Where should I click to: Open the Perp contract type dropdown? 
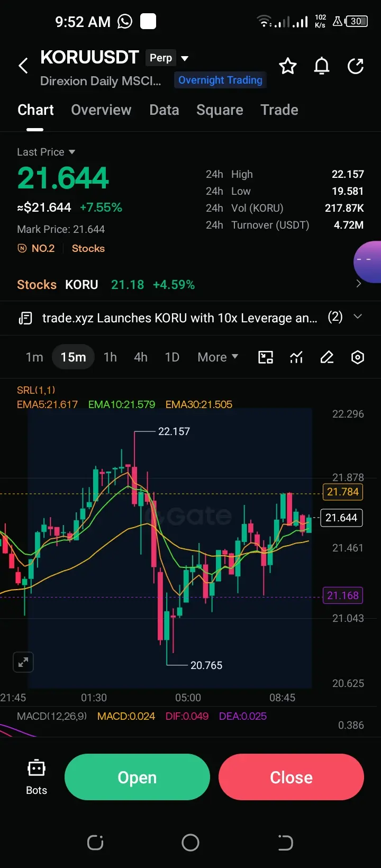tap(168, 58)
